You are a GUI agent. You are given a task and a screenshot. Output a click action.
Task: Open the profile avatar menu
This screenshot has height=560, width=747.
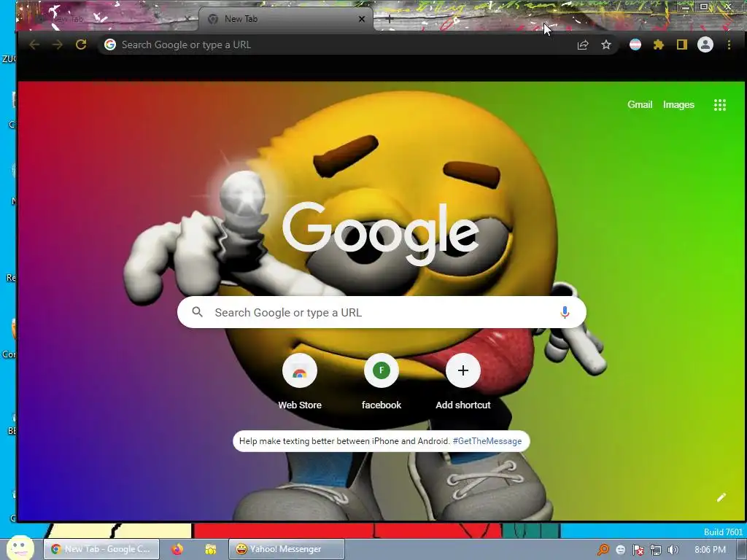(x=705, y=44)
